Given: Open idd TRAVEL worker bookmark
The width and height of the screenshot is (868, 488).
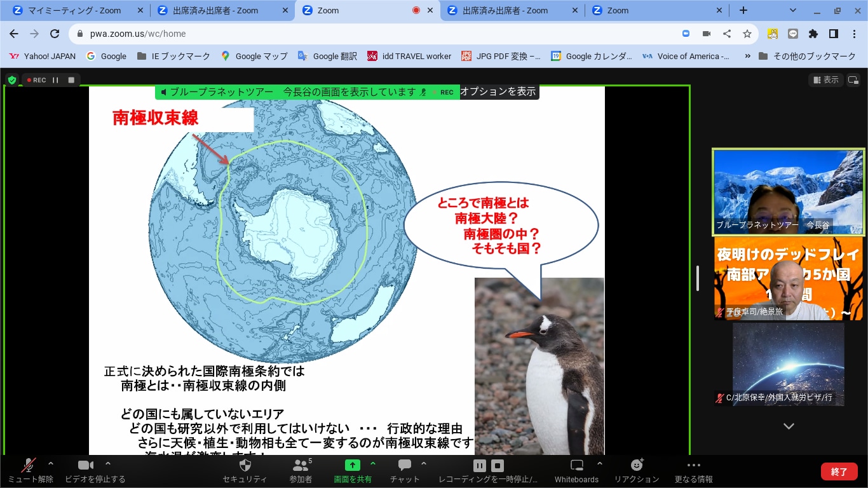Looking at the screenshot, I should click(x=409, y=56).
